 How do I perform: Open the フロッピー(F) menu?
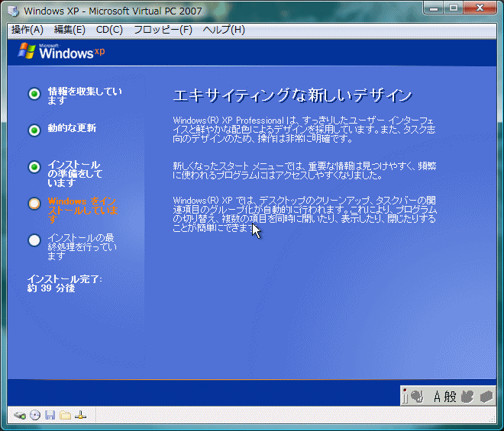[x=163, y=30]
